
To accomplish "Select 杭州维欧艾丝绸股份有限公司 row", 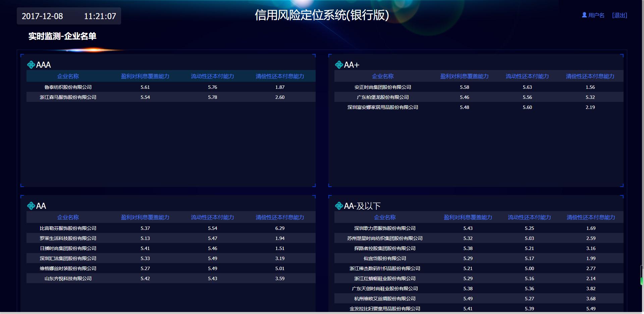I will tap(479, 299).
